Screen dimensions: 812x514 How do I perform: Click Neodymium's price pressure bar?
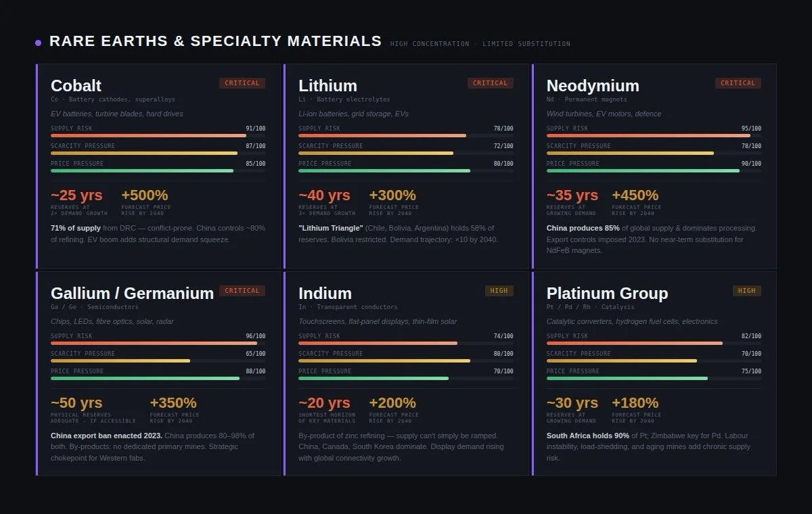pyautogui.click(x=654, y=170)
